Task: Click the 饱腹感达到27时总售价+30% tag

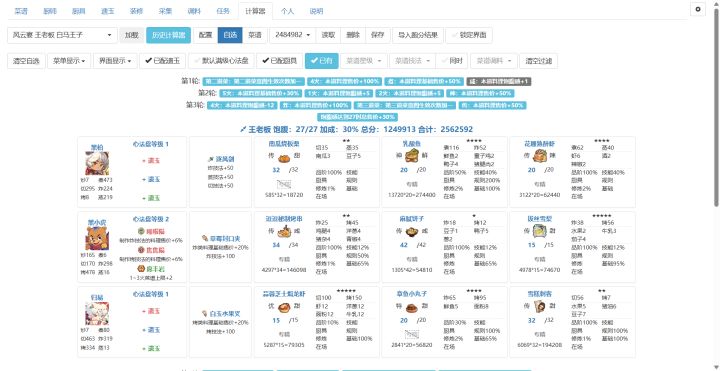Action: pos(357,117)
